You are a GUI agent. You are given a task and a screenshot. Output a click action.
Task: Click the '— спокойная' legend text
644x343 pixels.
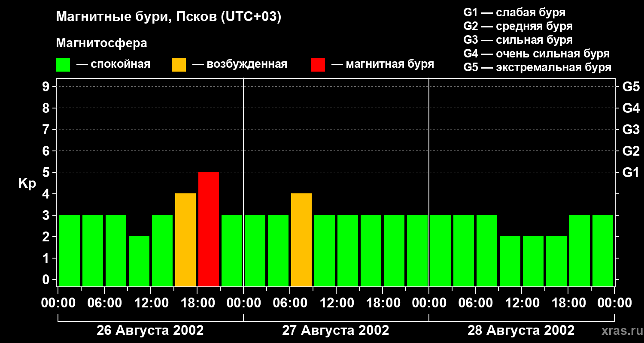(x=113, y=64)
